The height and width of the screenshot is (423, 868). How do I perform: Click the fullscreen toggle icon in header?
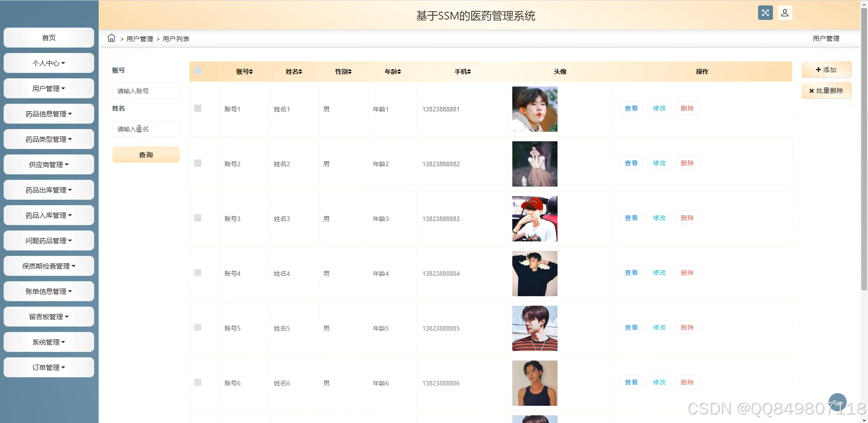[765, 13]
